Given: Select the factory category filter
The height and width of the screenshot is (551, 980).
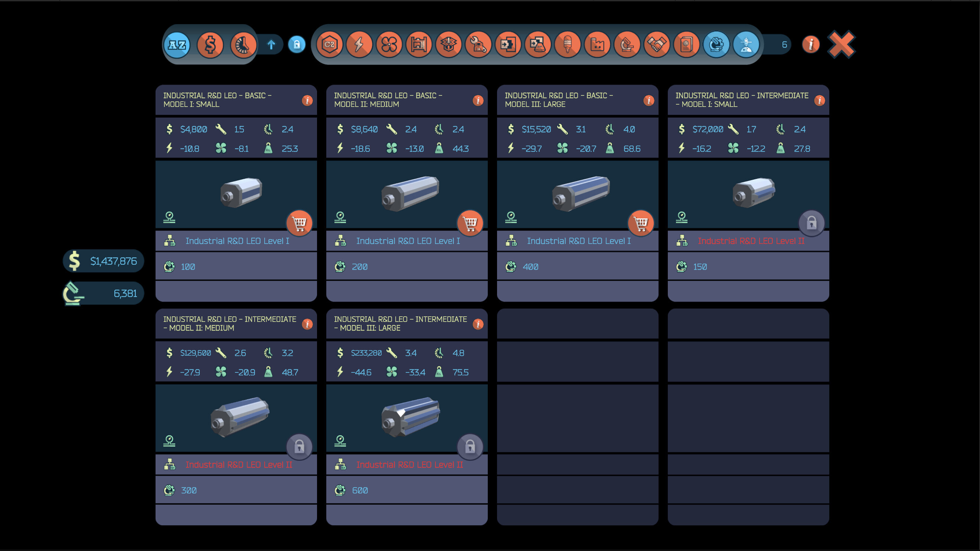Looking at the screenshot, I should click(597, 45).
